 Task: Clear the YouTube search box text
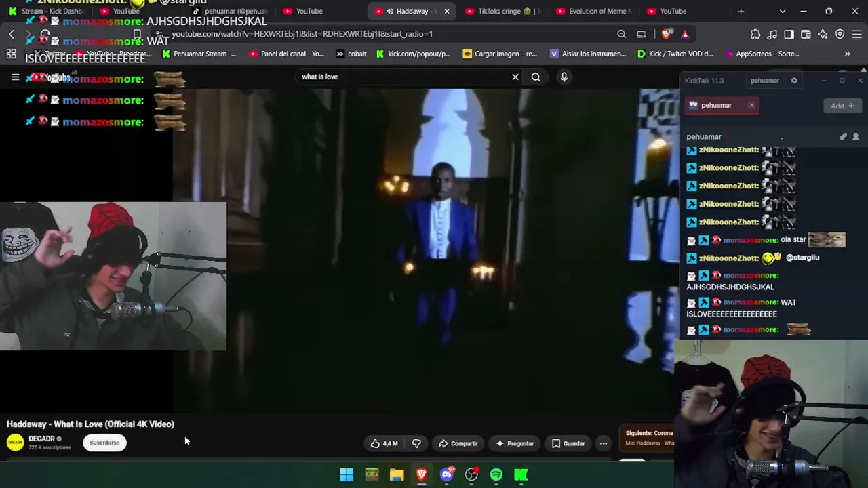515,77
